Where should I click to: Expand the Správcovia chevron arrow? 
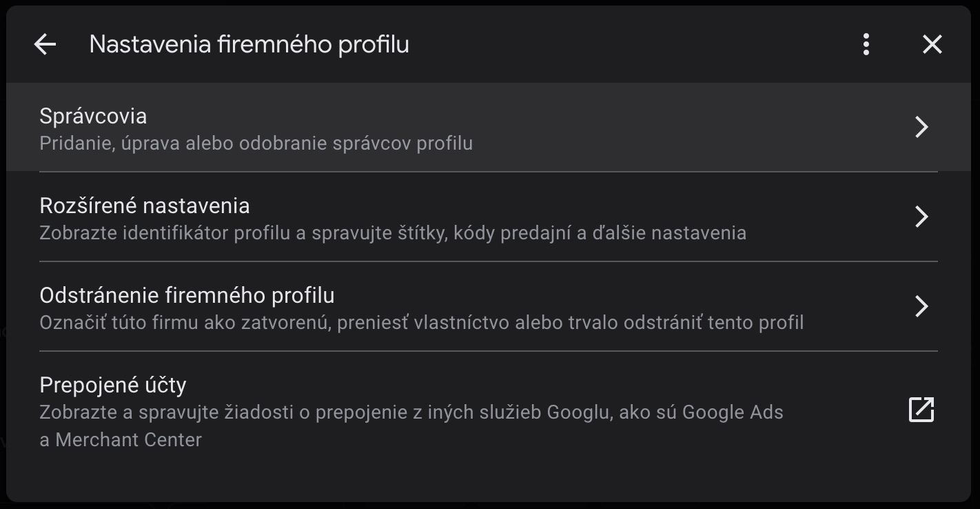[x=921, y=127]
